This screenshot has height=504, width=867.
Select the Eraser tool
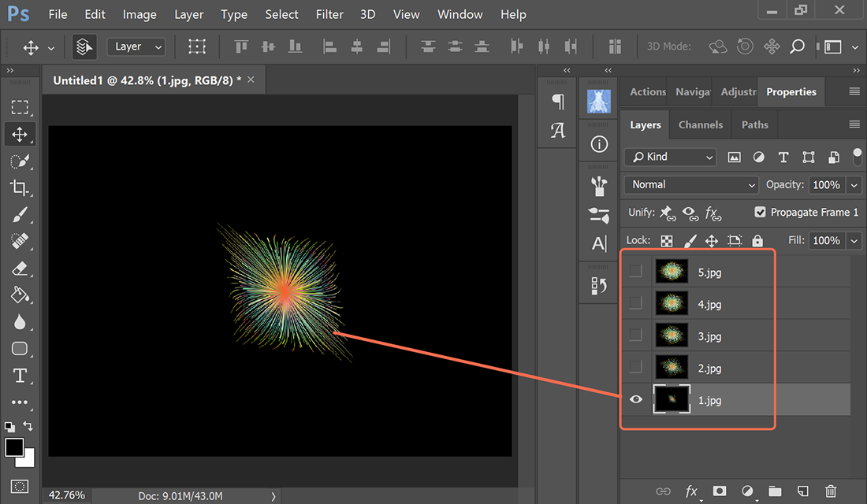coord(20,268)
